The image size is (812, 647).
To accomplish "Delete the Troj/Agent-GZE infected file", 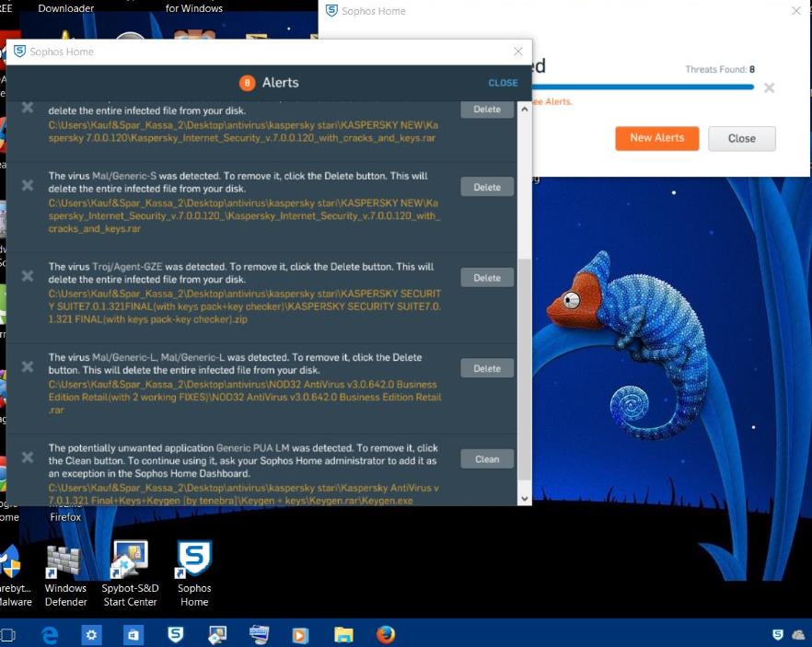I will (487, 277).
